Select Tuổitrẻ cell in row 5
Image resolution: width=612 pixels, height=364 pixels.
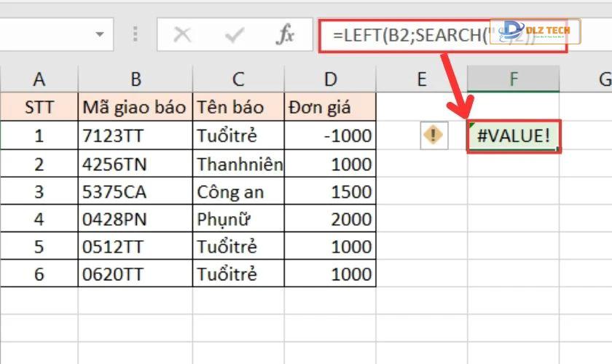tap(238, 247)
